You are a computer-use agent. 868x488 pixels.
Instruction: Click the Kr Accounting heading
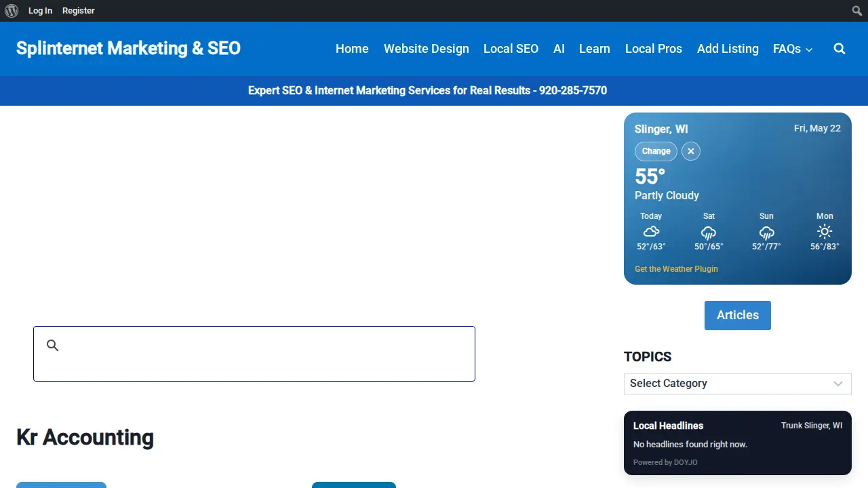(85, 437)
